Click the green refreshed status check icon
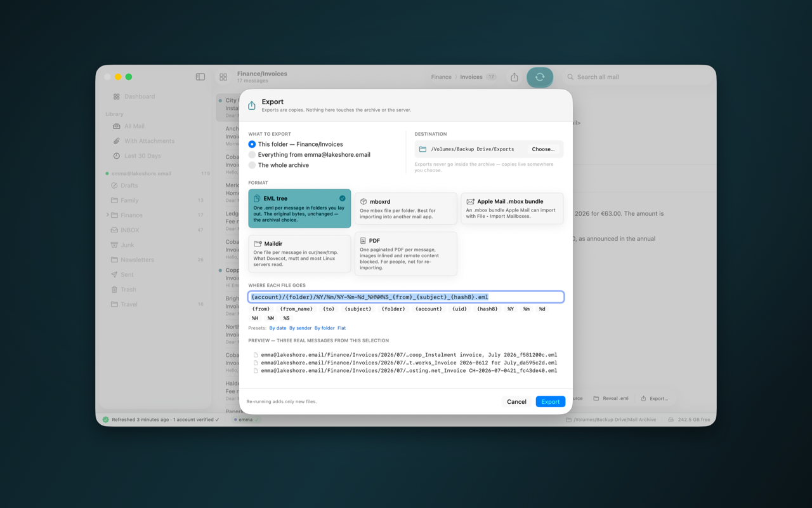 (x=106, y=420)
